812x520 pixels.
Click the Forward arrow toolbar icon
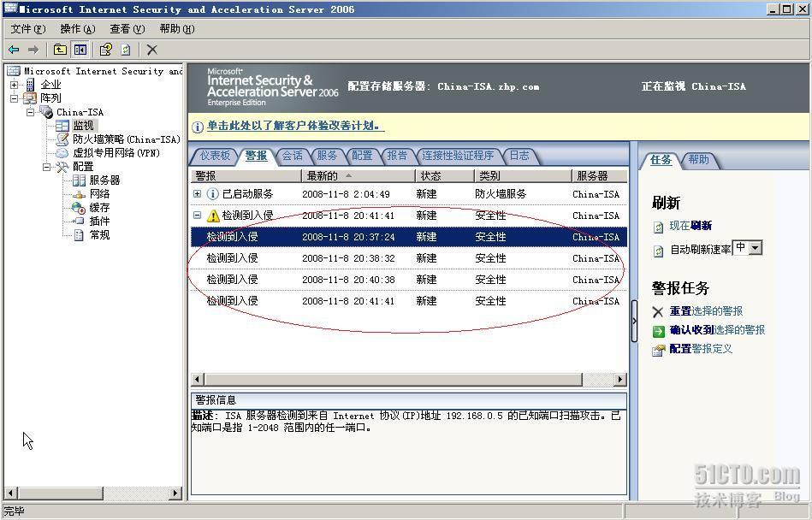[33, 50]
